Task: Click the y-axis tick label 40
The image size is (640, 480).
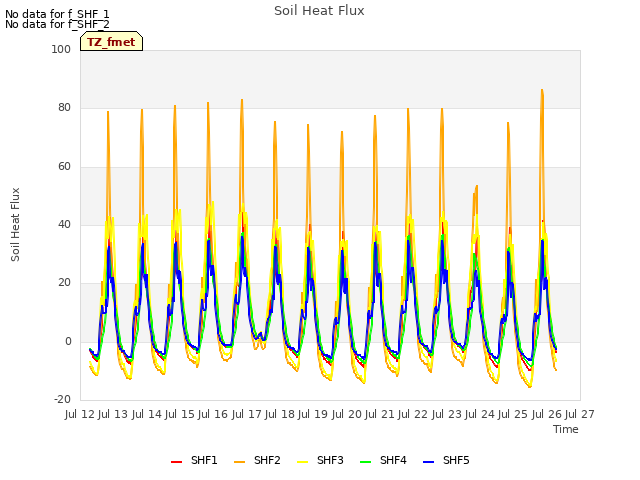Action: [64, 224]
